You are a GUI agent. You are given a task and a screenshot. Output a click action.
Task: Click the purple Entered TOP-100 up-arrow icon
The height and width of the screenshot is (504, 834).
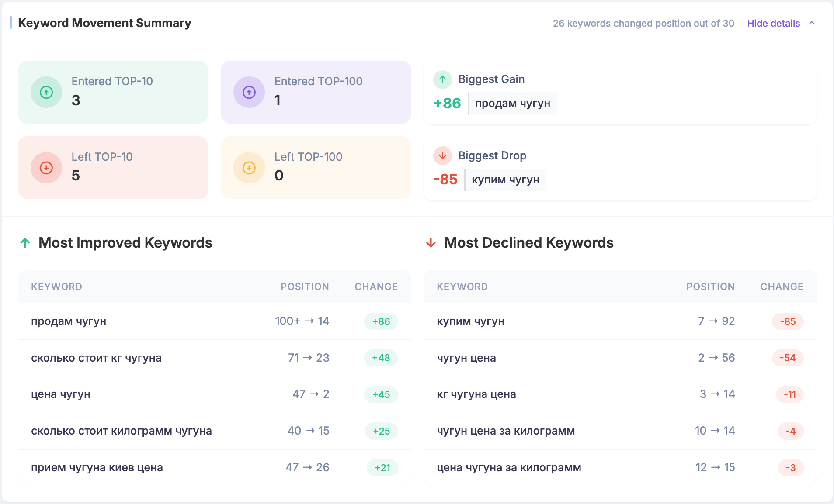point(249,92)
